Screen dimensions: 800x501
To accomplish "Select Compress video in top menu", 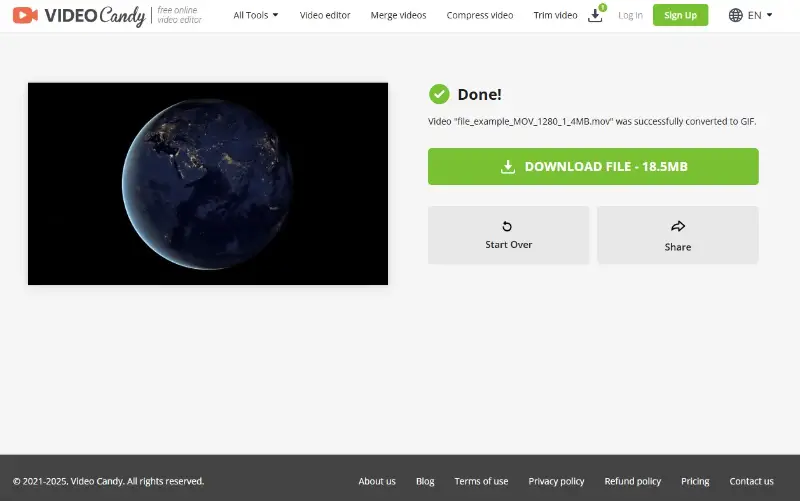I will pos(480,15).
